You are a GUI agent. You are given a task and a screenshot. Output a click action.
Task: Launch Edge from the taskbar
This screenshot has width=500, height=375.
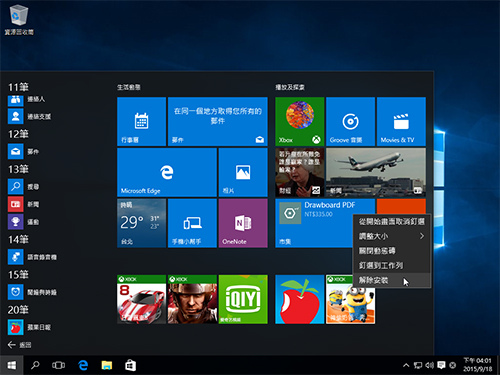pyautogui.click(x=83, y=365)
